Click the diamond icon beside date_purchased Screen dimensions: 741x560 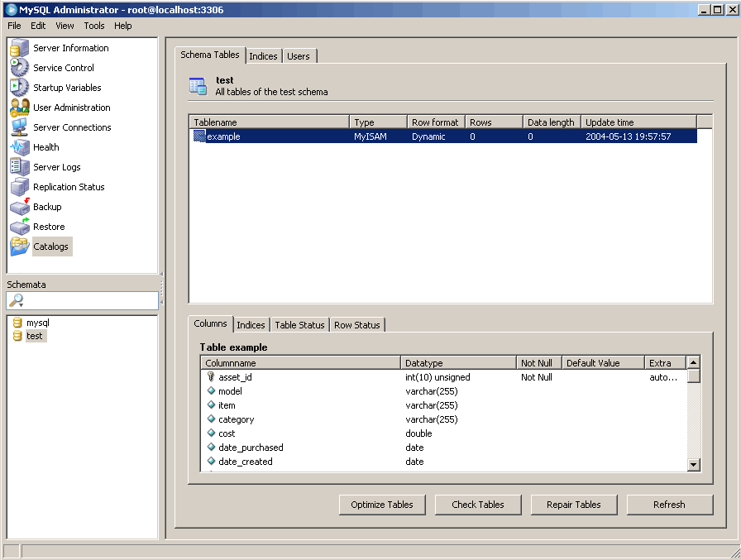(x=211, y=447)
